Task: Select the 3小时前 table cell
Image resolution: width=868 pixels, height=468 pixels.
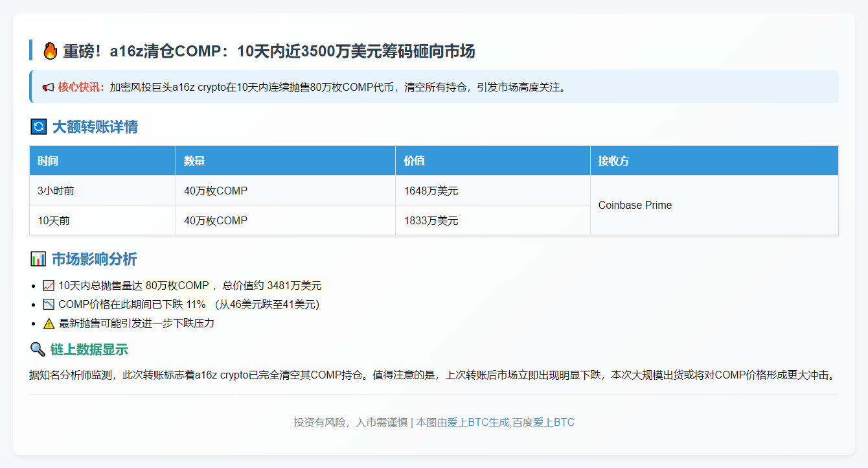Action: (102, 191)
